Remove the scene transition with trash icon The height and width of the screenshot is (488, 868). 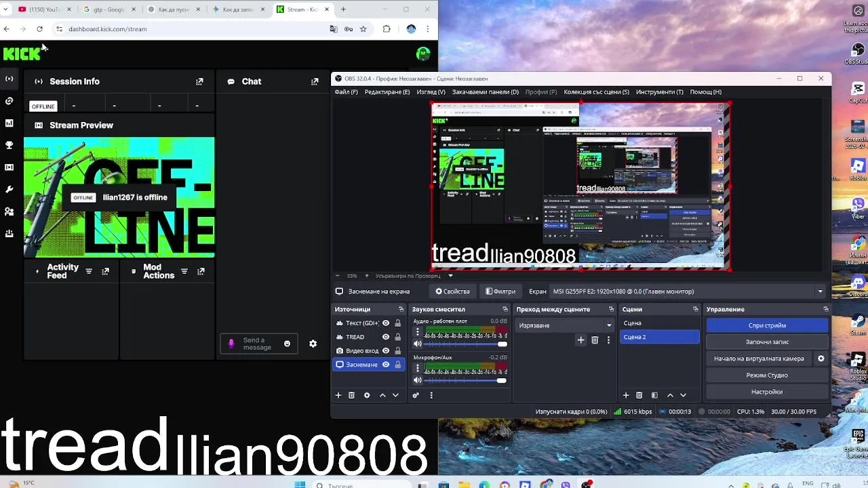point(595,340)
